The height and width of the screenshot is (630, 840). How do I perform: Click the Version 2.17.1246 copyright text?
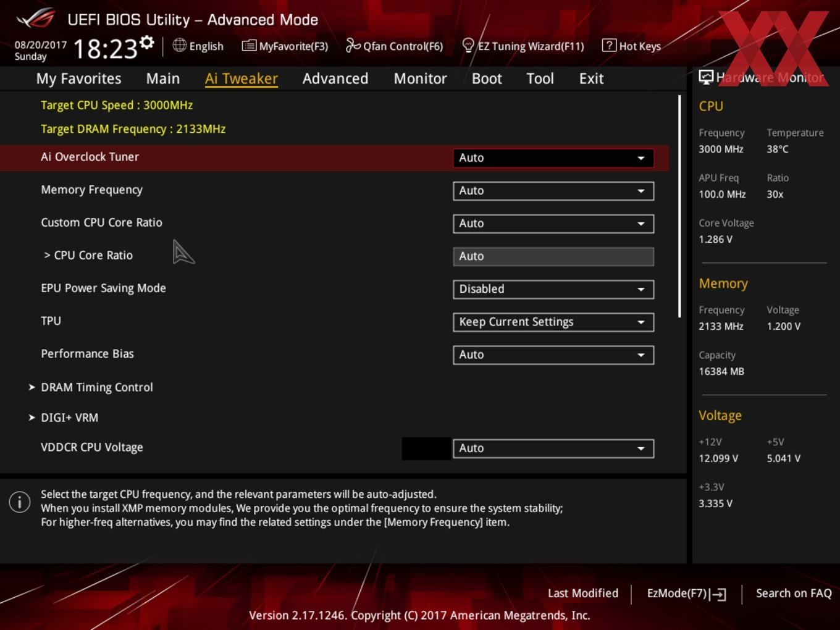[420, 615]
